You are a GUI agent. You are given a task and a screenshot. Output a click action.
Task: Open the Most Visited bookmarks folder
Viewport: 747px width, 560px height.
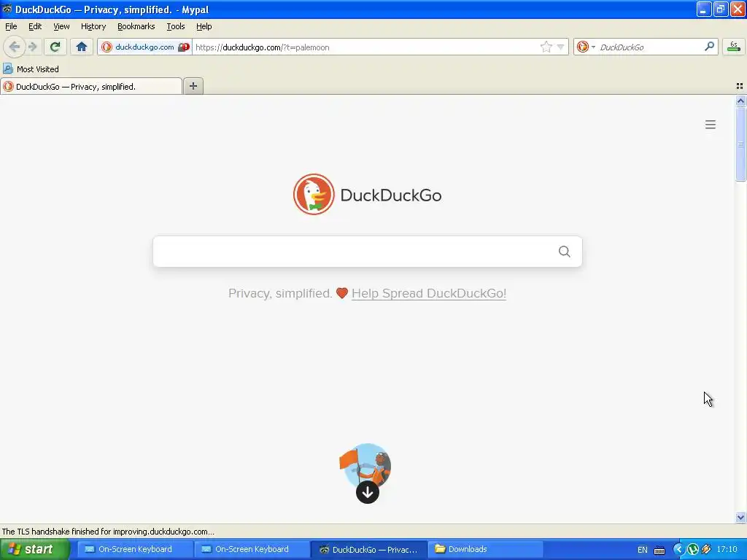click(31, 69)
